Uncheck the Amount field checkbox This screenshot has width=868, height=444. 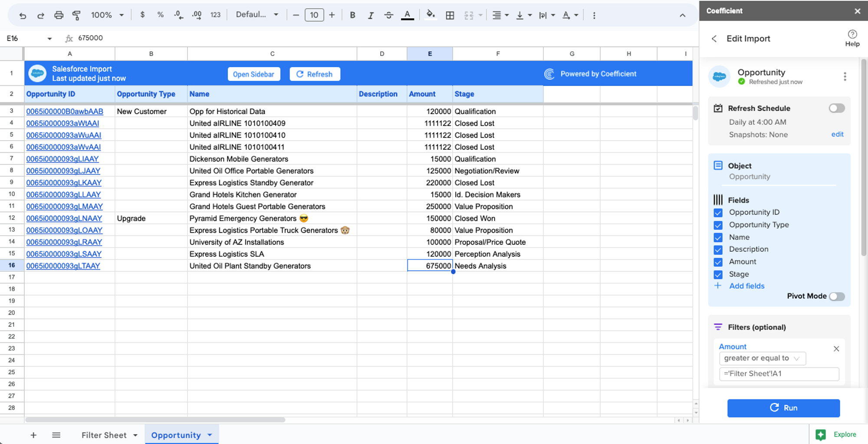718,262
